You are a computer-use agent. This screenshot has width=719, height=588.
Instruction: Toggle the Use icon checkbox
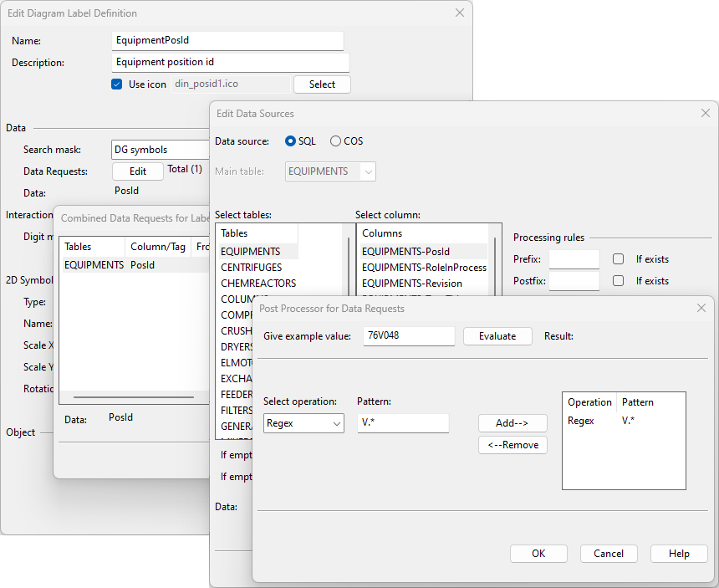(x=117, y=84)
